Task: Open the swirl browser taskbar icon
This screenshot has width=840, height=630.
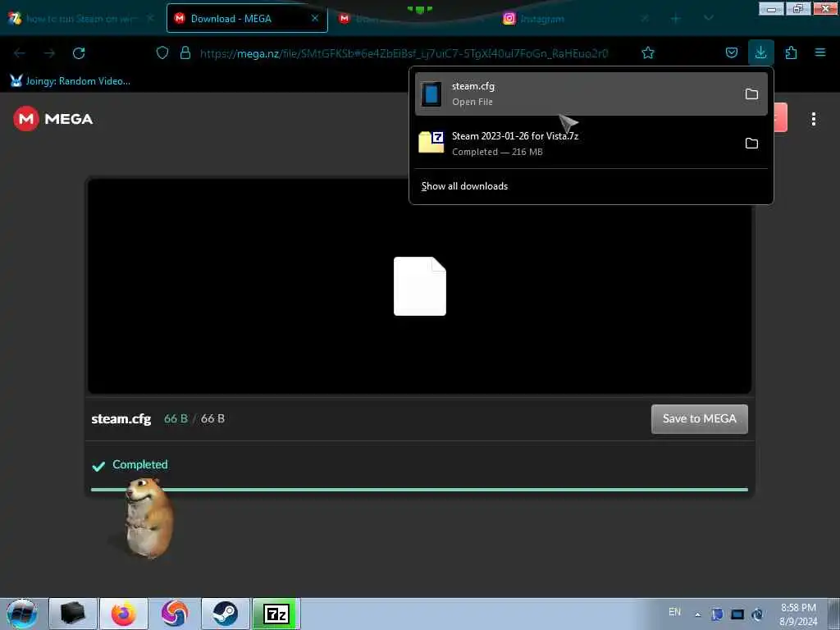Action: pos(175,614)
